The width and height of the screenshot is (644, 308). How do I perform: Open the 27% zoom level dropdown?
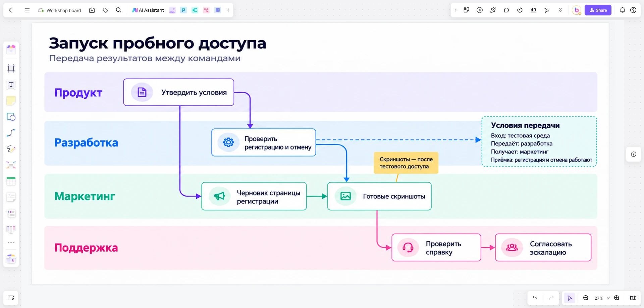(602, 298)
